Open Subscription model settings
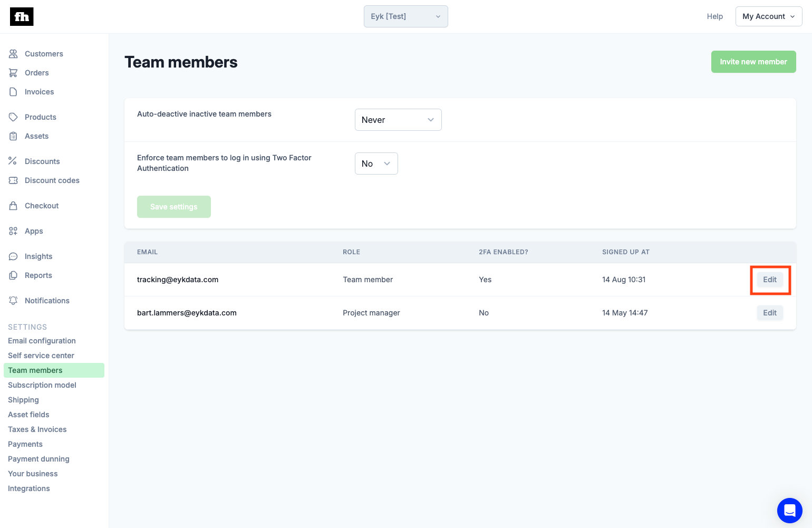812x528 pixels. pos(42,385)
